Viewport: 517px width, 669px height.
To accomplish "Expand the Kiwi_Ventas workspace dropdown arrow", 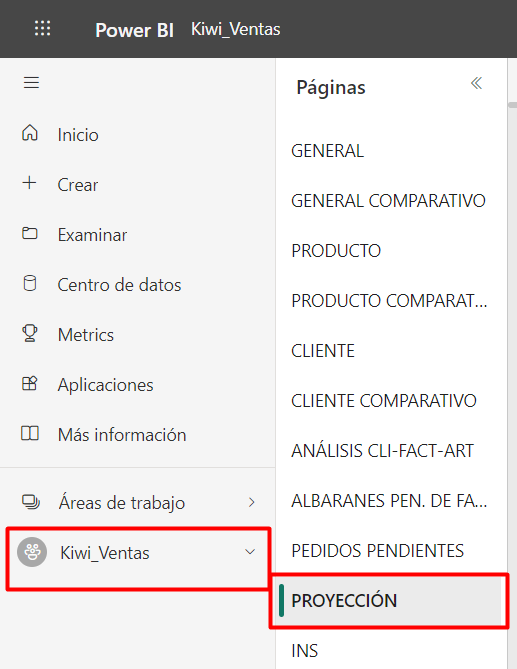I will coord(250,552).
